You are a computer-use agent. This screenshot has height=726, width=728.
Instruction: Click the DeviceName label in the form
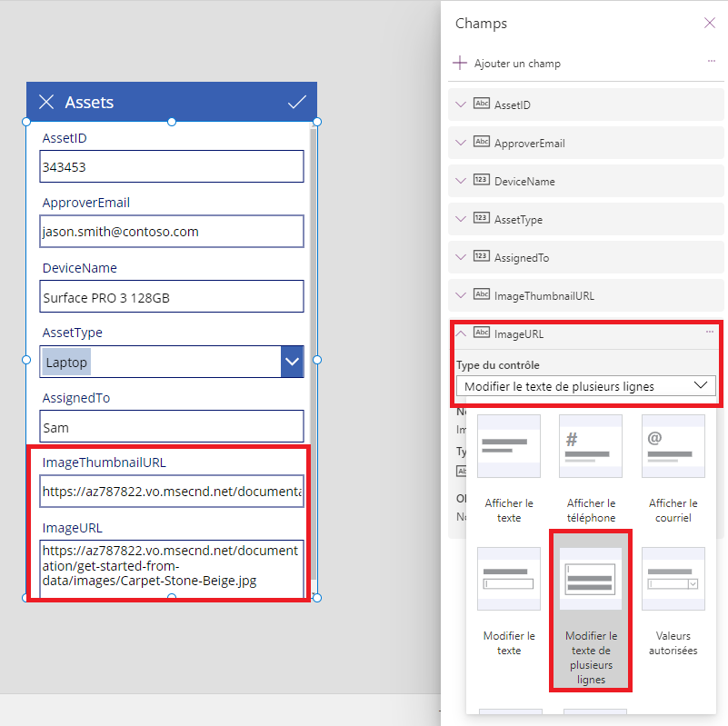[x=79, y=268]
